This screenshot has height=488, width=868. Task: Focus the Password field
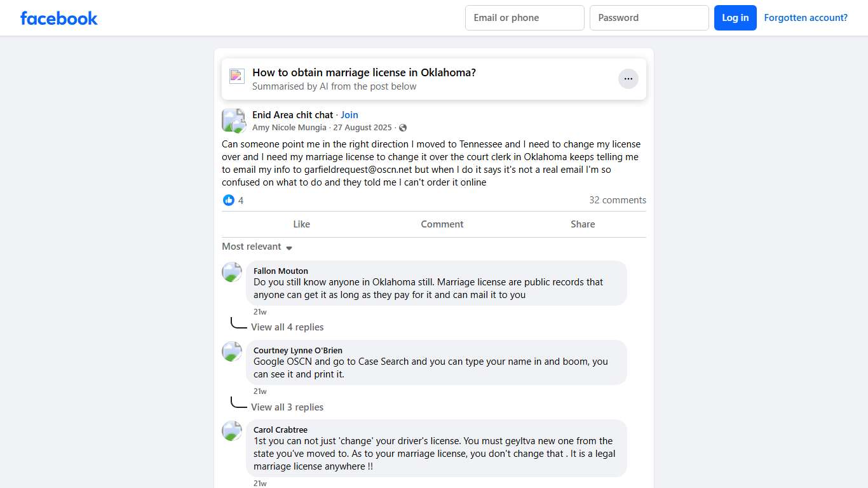pyautogui.click(x=649, y=18)
